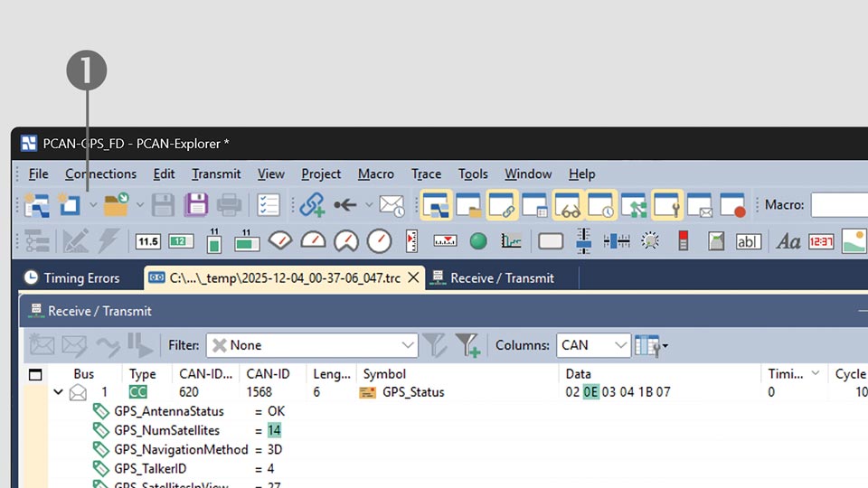Insert the green 12 bar value display
This screenshot has height=488, width=868.
coord(181,242)
